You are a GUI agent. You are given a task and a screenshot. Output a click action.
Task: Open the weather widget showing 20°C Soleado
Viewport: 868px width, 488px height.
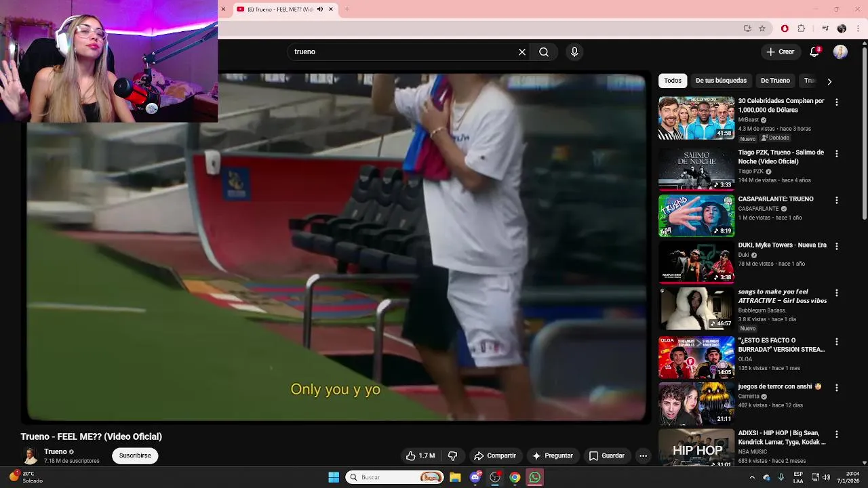24,477
